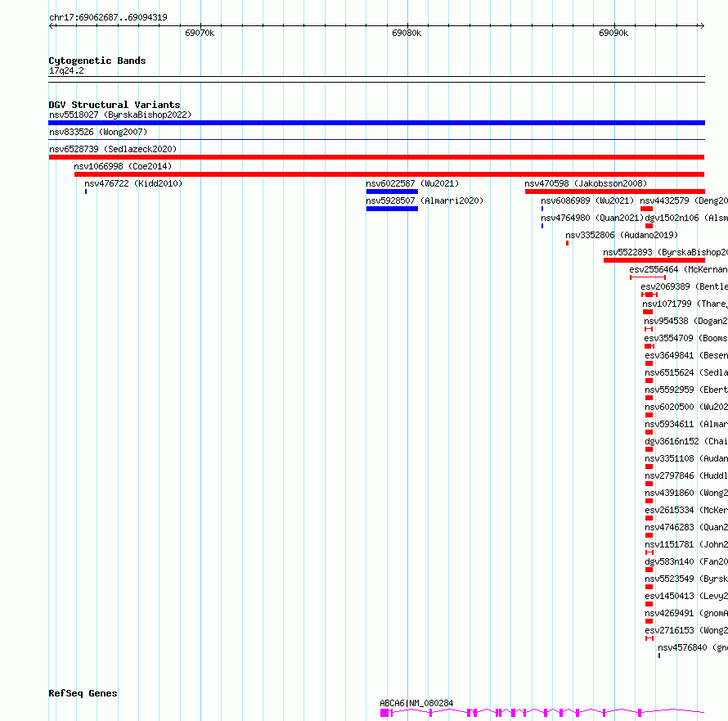Select the RefSeq Genes track title

point(83,693)
